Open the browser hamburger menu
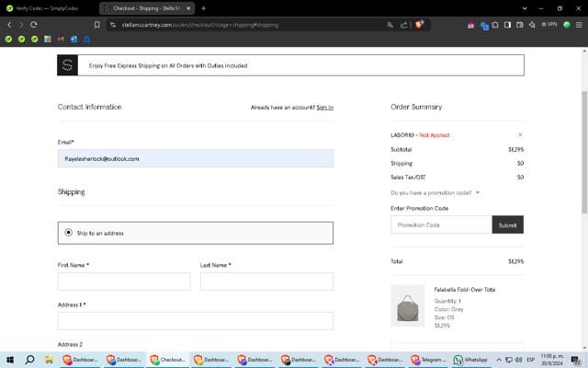This screenshot has height=368, width=588. (x=579, y=25)
